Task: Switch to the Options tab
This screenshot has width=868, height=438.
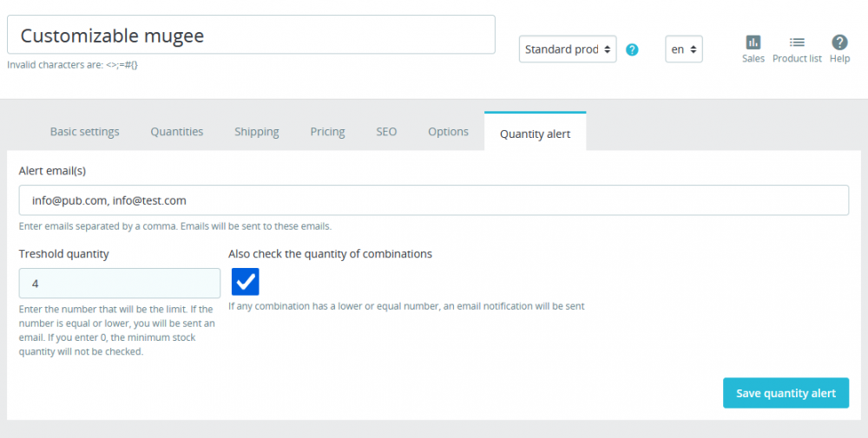Action: (448, 132)
